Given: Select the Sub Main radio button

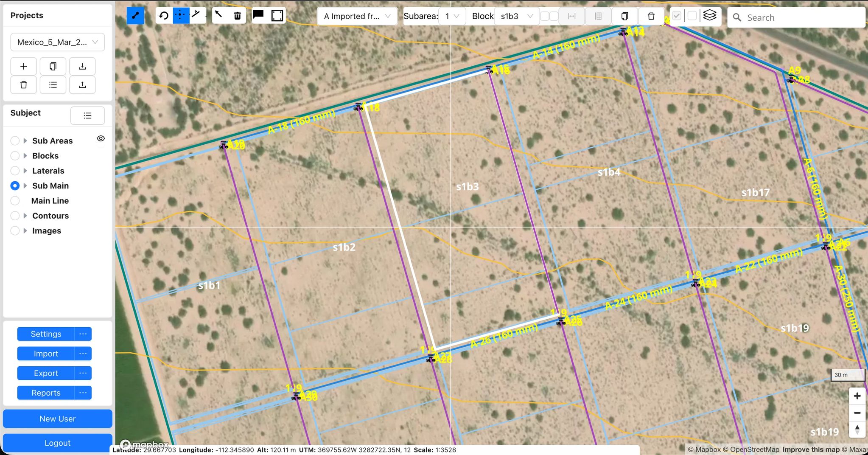Looking at the screenshot, I should 15,186.
